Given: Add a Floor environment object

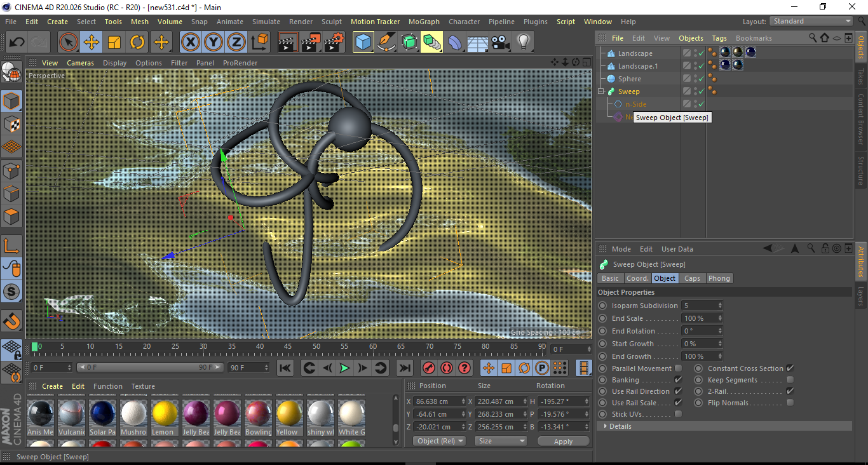Looking at the screenshot, I should [477, 43].
